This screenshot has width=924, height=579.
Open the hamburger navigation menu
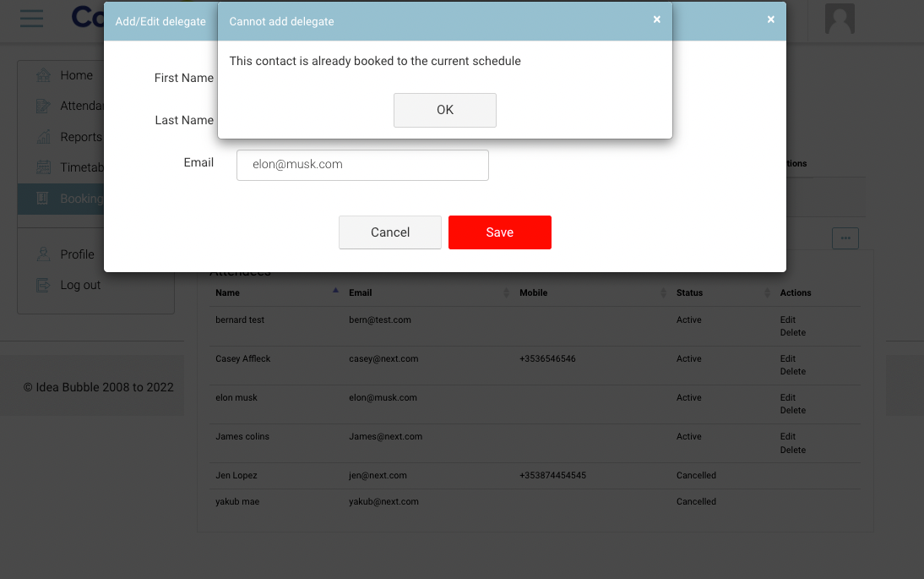click(31, 18)
